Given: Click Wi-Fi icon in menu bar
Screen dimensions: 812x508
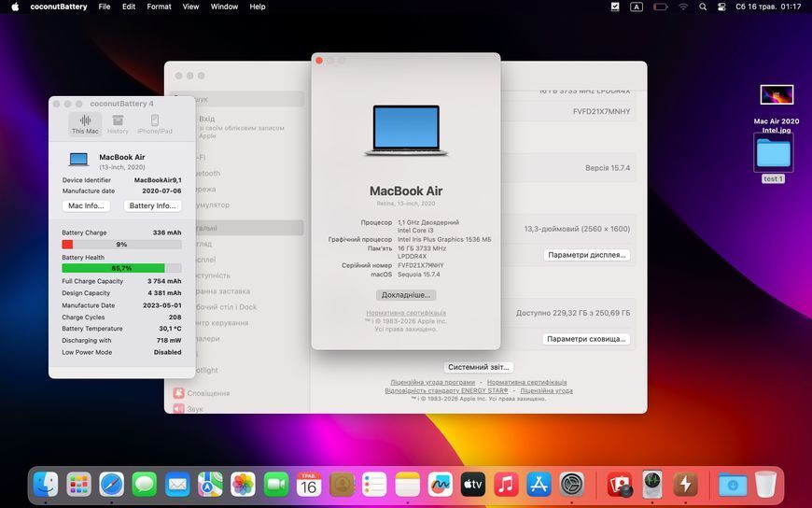Looking at the screenshot, I should [x=683, y=7].
